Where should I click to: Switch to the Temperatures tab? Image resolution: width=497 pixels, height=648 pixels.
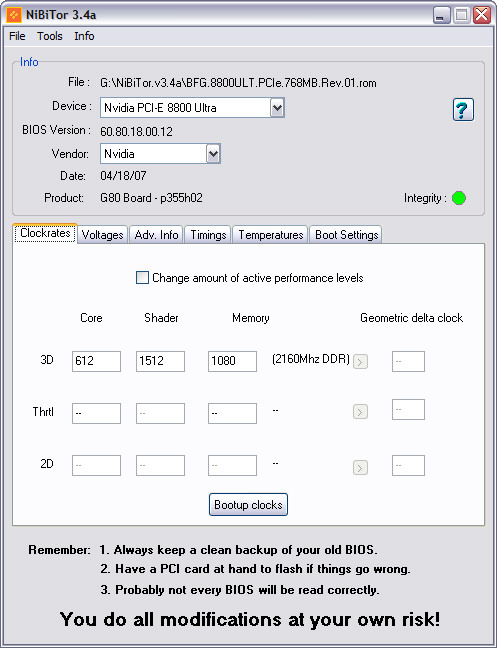point(271,235)
